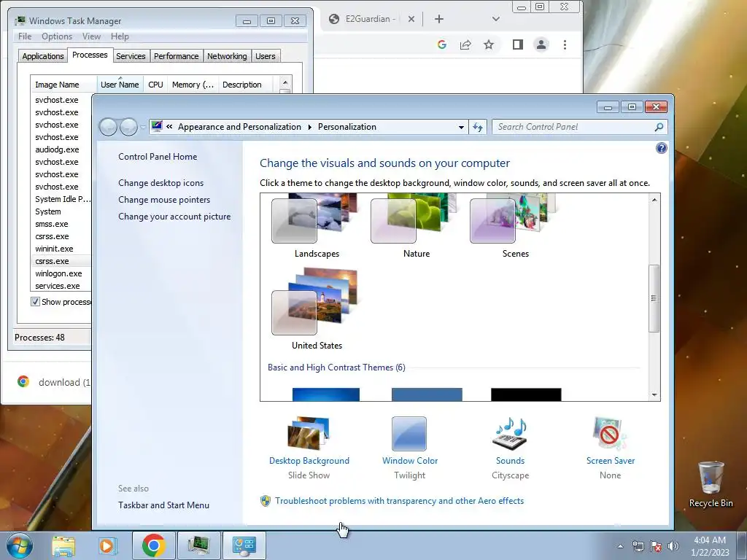Open the Task Manager Help menu
The image size is (747, 560).
pyautogui.click(x=120, y=36)
